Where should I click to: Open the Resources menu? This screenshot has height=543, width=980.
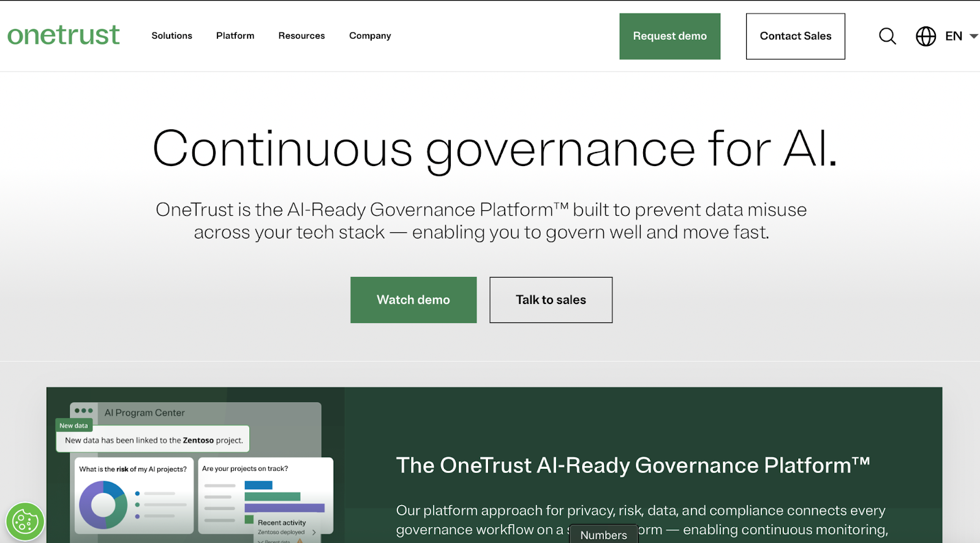(x=301, y=36)
